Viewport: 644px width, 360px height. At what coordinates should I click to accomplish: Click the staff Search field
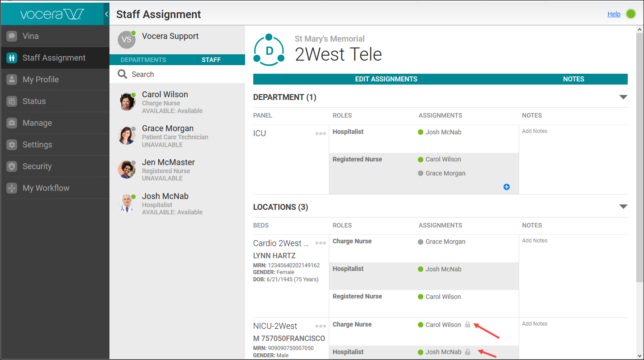(177, 74)
